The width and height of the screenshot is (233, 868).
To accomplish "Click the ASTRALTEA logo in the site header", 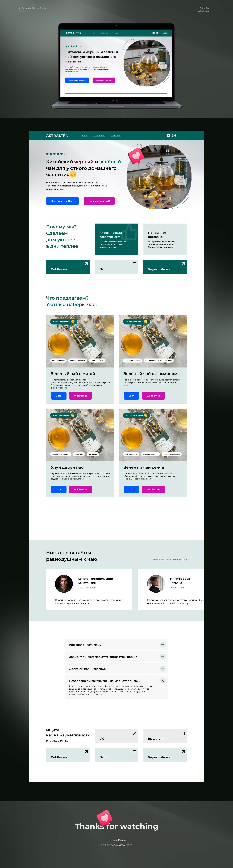I will (x=57, y=135).
